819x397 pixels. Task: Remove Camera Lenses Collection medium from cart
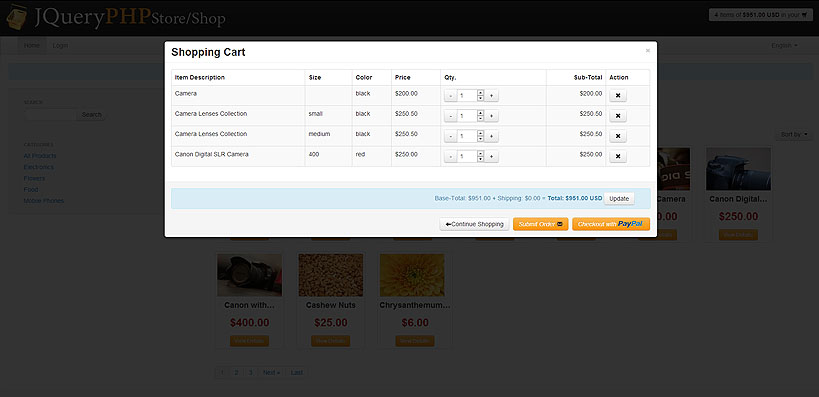coord(618,136)
